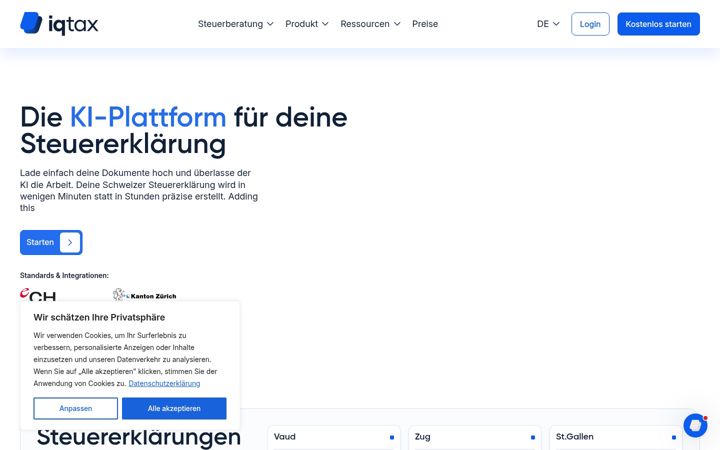
Task: Click the Kanton Zürich logo
Action: tap(145, 295)
